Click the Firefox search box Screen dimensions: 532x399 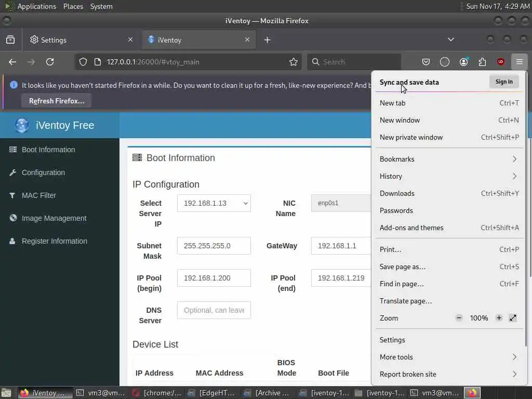[354, 62]
